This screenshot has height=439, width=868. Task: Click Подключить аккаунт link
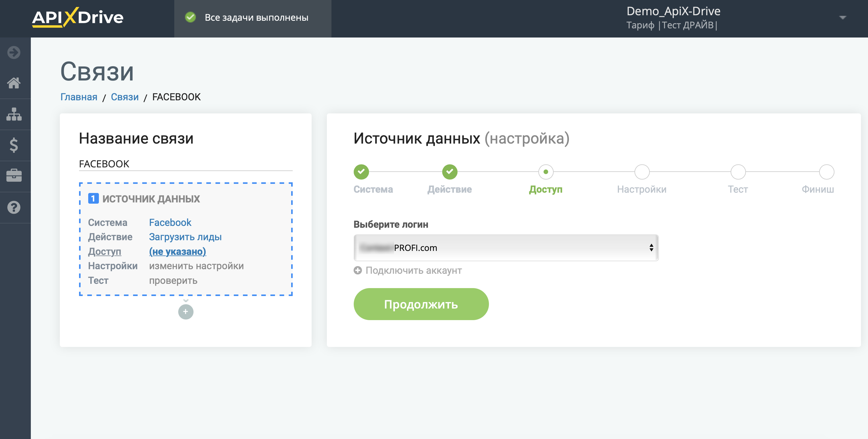(x=414, y=270)
